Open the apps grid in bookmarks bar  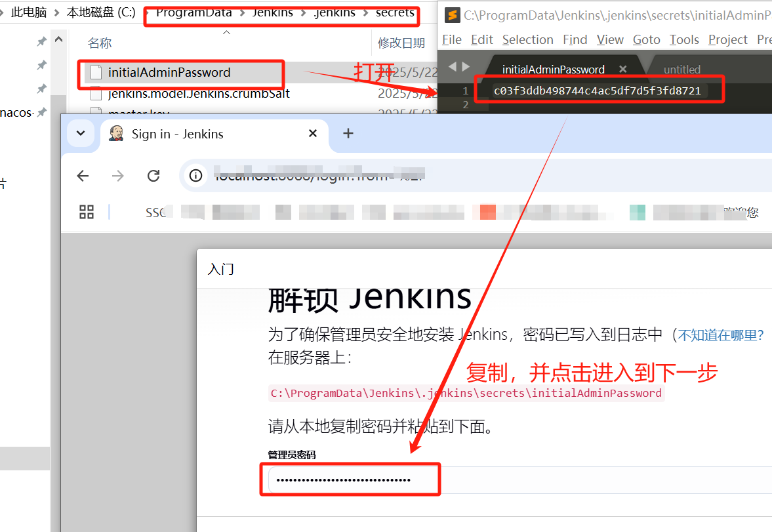coord(87,213)
